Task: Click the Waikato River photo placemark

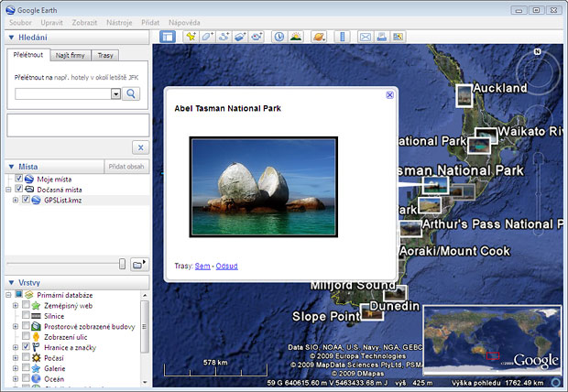Action: click(x=486, y=135)
